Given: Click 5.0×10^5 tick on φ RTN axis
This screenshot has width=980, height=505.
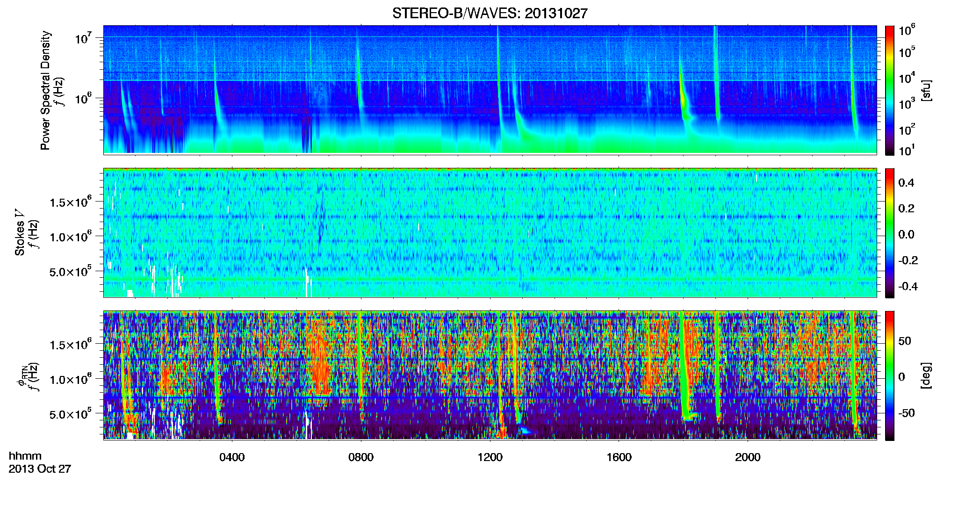Looking at the screenshot, I should pyautogui.click(x=71, y=414).
